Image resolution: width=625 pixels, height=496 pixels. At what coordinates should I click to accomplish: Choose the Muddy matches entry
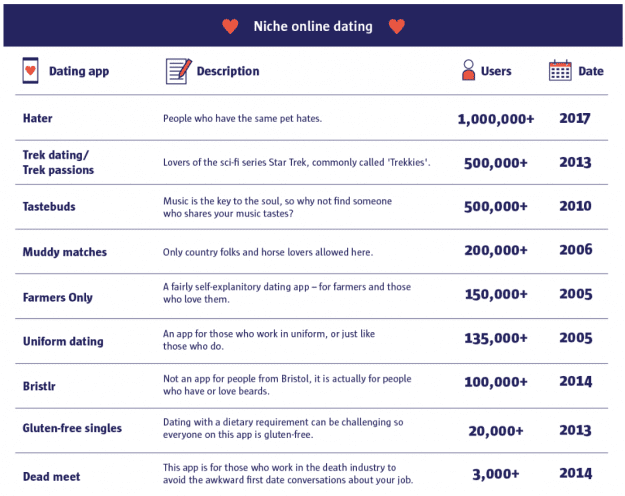point(65,252)
